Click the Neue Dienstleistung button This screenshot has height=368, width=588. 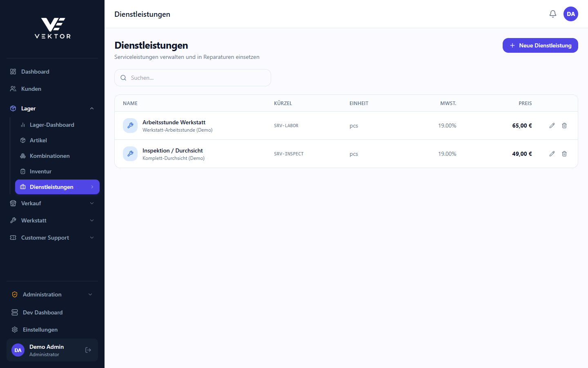pyautogui.click(x=540, y=45)
